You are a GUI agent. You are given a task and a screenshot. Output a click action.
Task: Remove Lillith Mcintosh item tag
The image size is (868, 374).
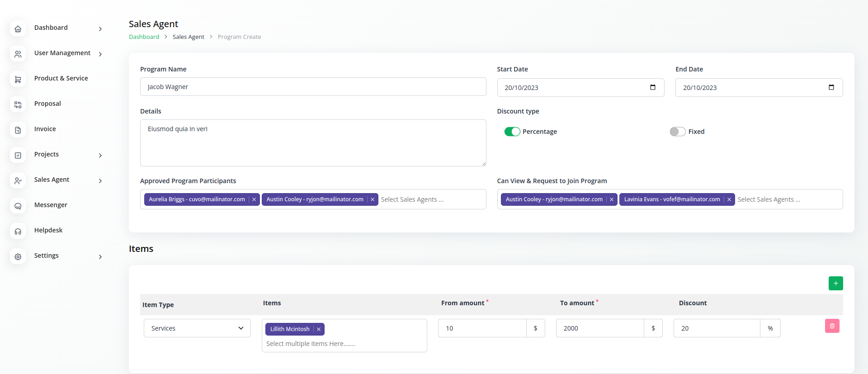click(319, 329)
